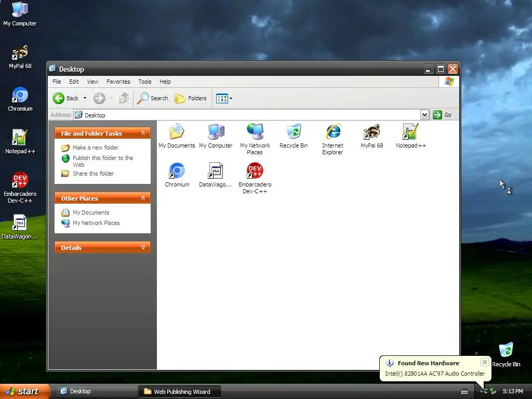Screen dimensions: 532x399
Task: Expand the Address bar dropdown arrow
Action: click(x=424, y=115)
